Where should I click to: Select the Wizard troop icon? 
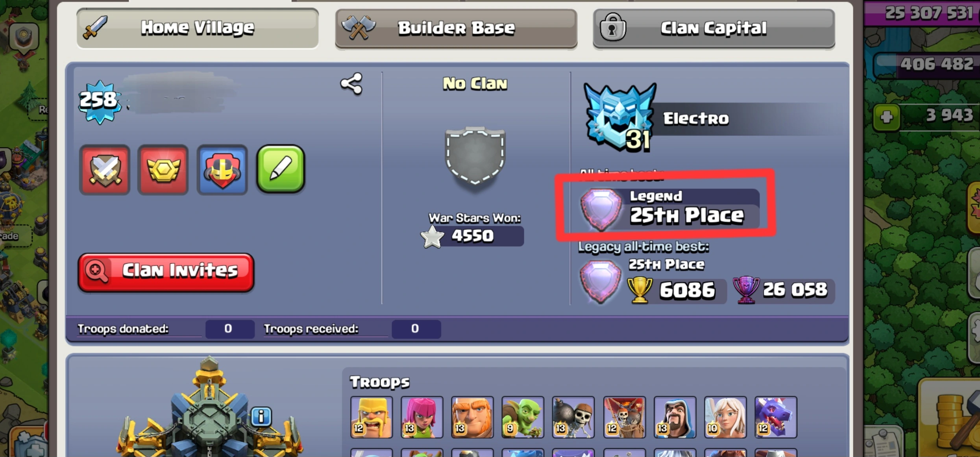coord(675,417)
